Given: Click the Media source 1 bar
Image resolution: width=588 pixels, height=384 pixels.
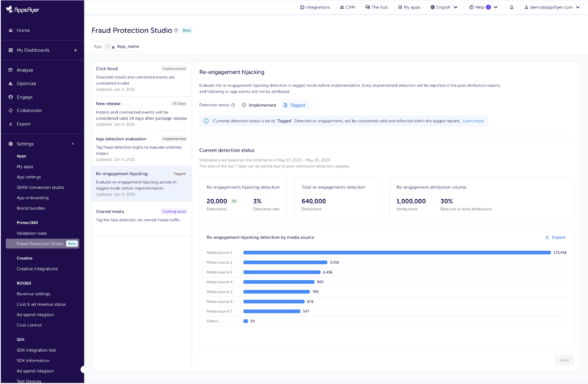Looking at the screenshot, I should pos(397,253).
